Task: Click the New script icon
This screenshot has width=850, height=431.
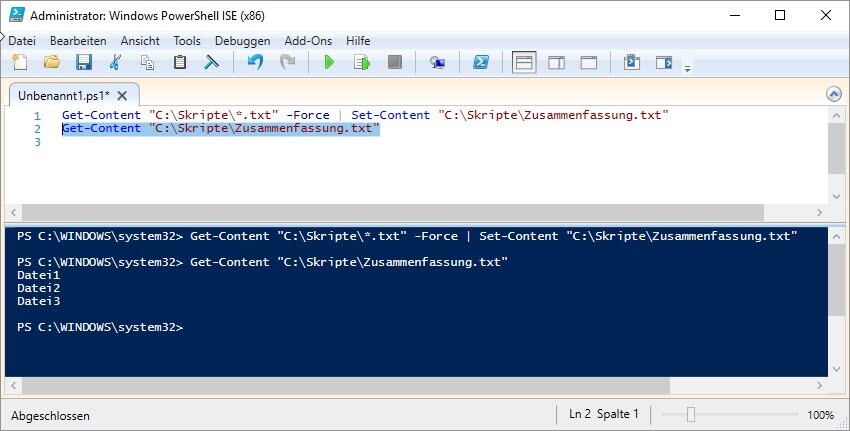Action: tap(19, 63)
